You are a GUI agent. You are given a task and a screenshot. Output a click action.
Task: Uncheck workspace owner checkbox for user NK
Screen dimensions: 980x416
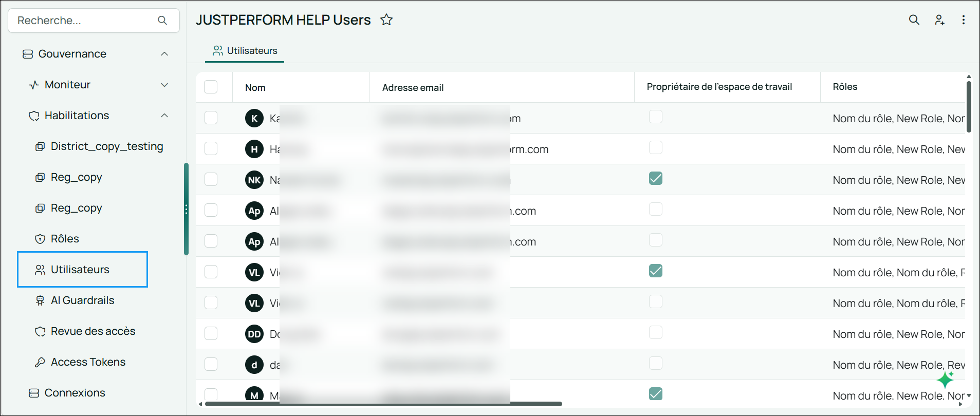click(x=656, y=178)
